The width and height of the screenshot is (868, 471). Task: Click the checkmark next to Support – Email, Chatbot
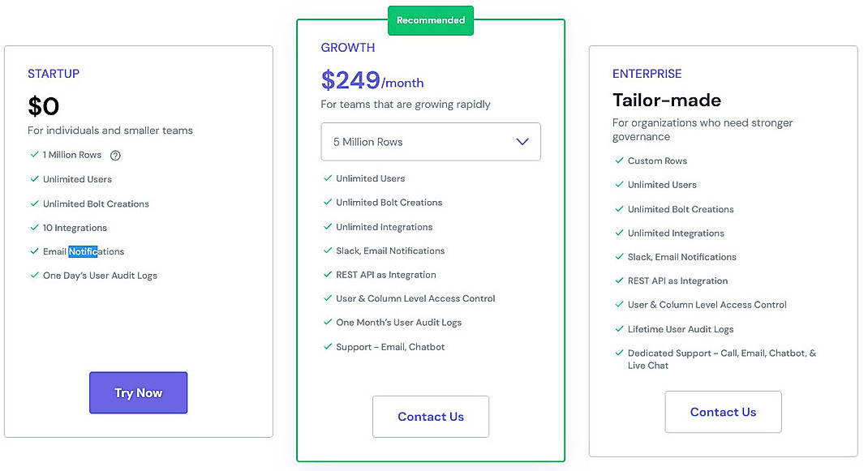(327, 347)
